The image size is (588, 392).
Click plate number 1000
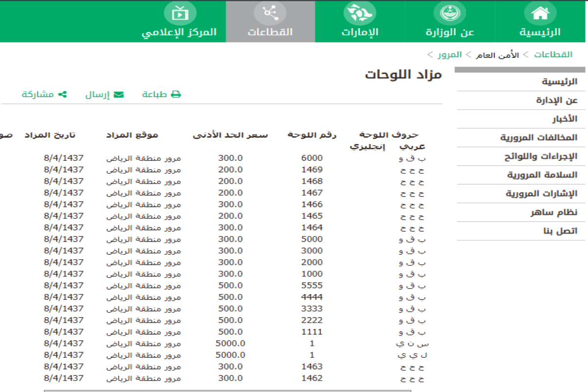pyautogui.click(x=312, y=274)
